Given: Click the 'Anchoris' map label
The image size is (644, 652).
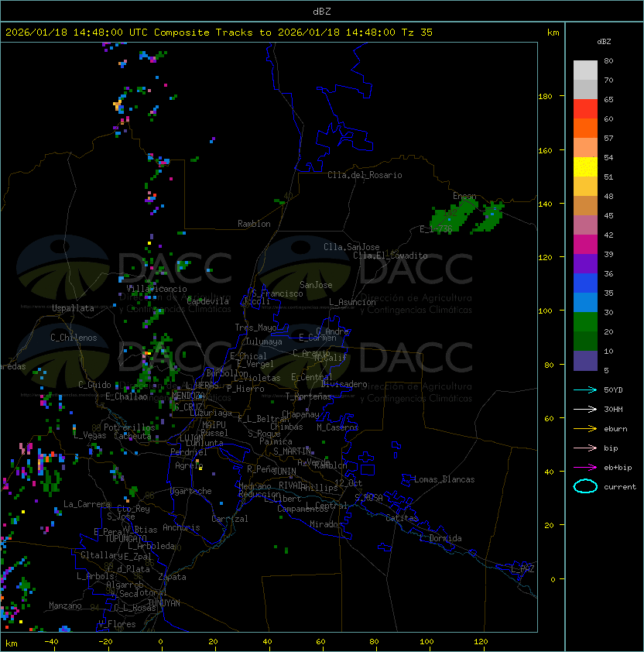Looking at the screenshot, I should (x=181, y=527).
